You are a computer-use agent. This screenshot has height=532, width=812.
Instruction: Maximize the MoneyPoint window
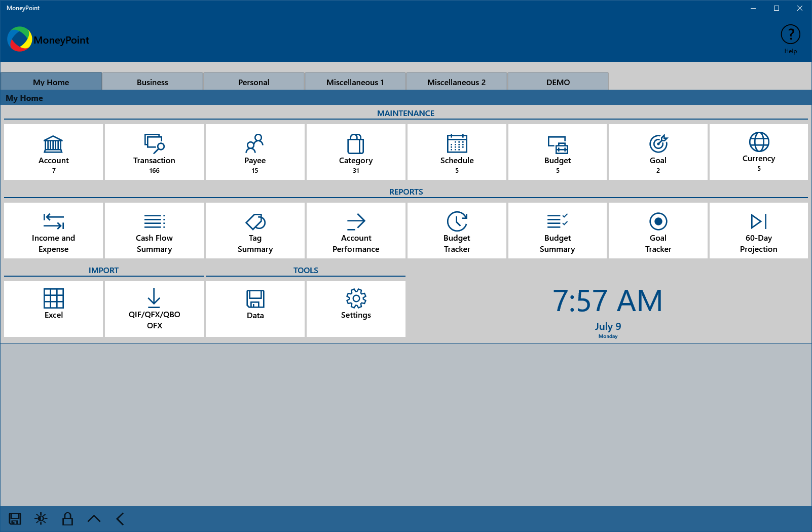(x=776, y=8)
